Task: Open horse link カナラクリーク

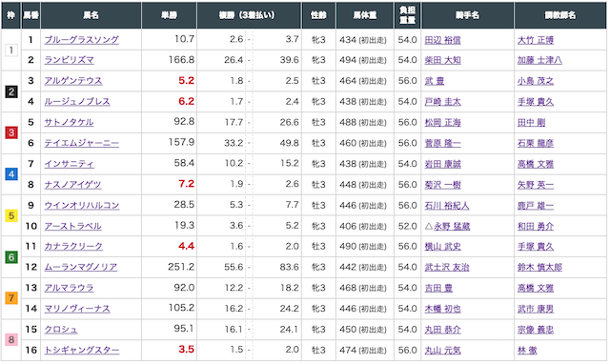Action: (73, 247)
